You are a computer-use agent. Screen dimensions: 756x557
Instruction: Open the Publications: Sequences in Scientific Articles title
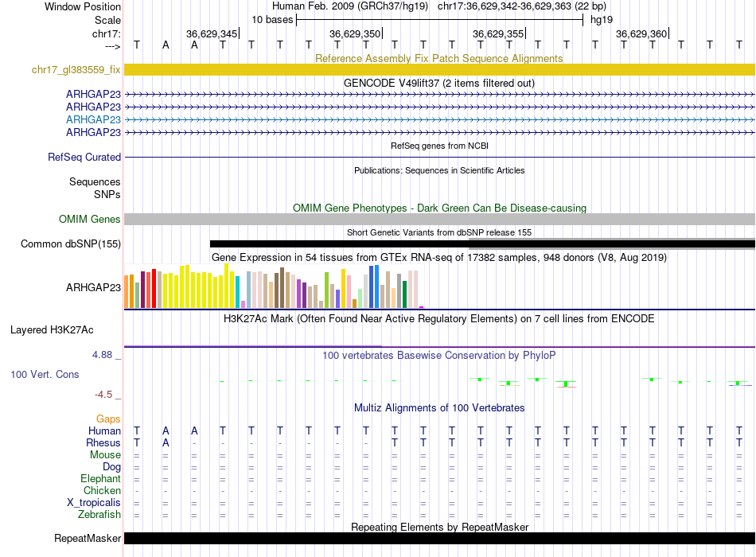click(x=438, y=170)
